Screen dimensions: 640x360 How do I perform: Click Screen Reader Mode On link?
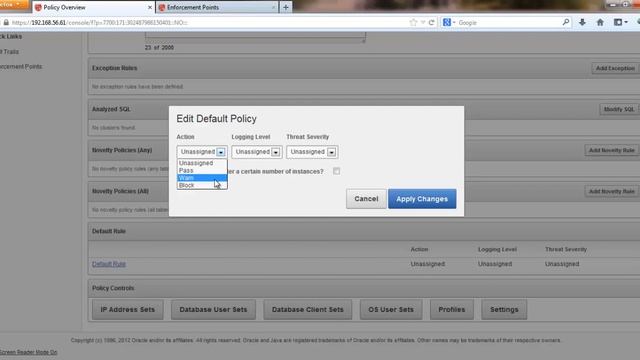[x=28, y=352]
